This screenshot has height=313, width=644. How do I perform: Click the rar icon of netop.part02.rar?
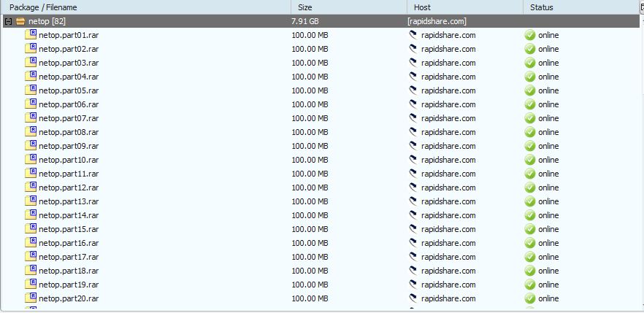pyautogui.click(x=31, y=48)
